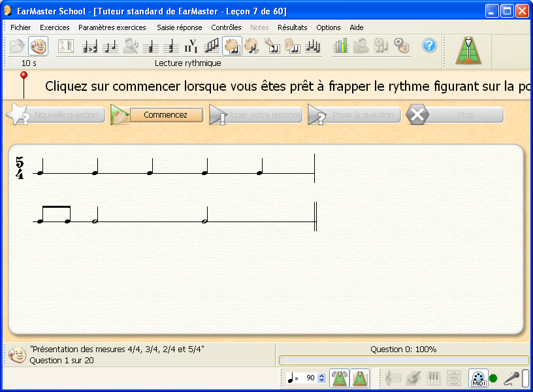Open the Exercices menu
Image resolution: width=533 pixels, height=392 pixels.
pos(55,27)
